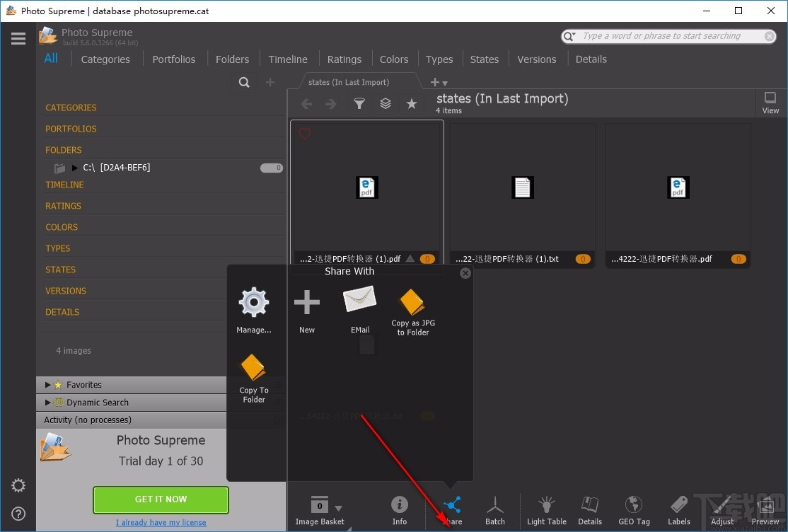Switch to the Portfolios tab

[174, 59]
